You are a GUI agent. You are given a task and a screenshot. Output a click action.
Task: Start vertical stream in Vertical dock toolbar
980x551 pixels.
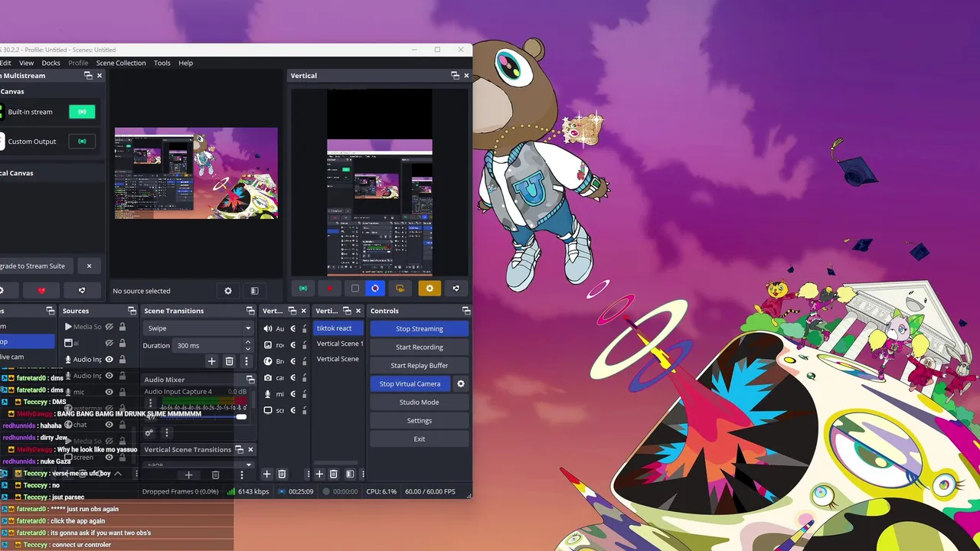click(x=303, y=289)
